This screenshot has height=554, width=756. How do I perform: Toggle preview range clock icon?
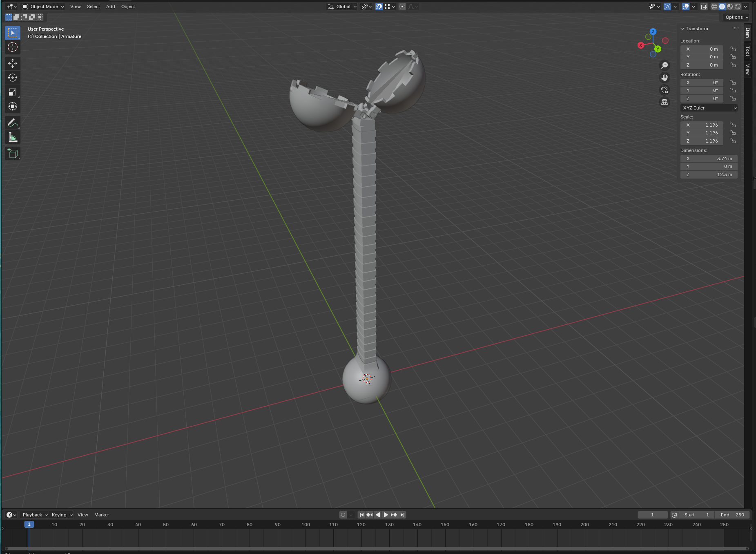(x=674, y=515)
